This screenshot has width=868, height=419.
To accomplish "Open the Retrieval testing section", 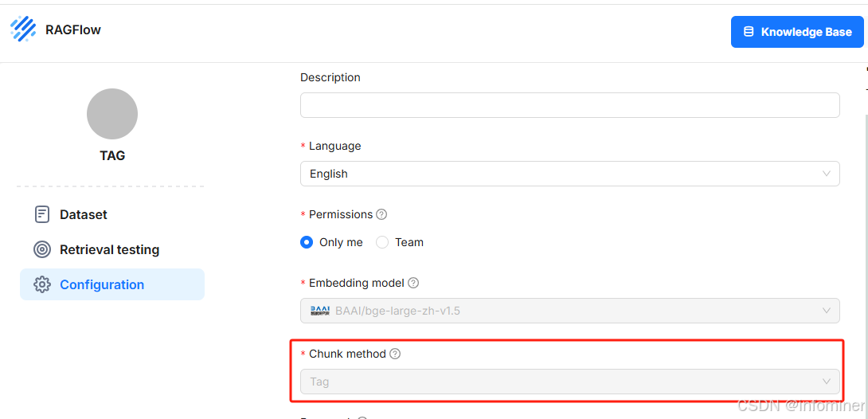I will (112, 249).
